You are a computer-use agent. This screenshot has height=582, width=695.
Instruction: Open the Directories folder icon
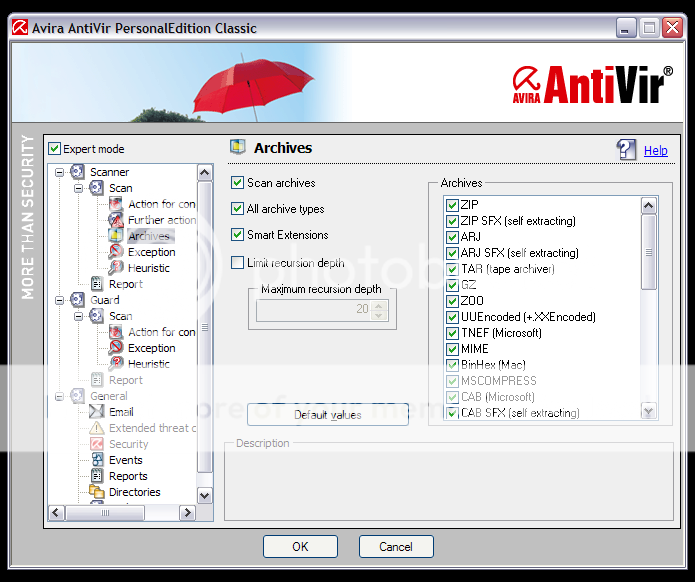click(x=97, y=492)
